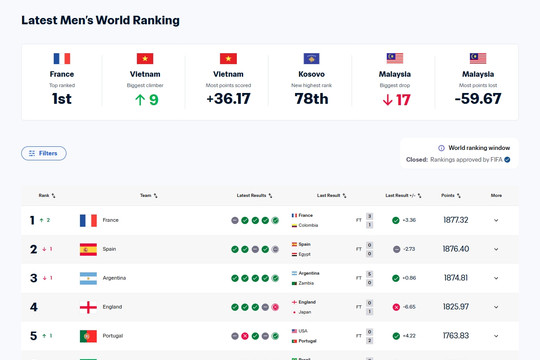Sort table by Team column

pos(148,195)
